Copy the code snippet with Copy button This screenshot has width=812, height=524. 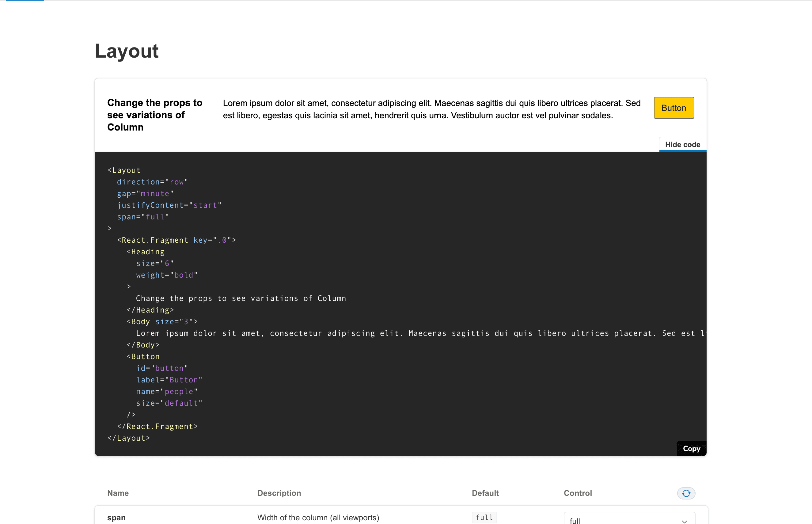click(691, 448)
